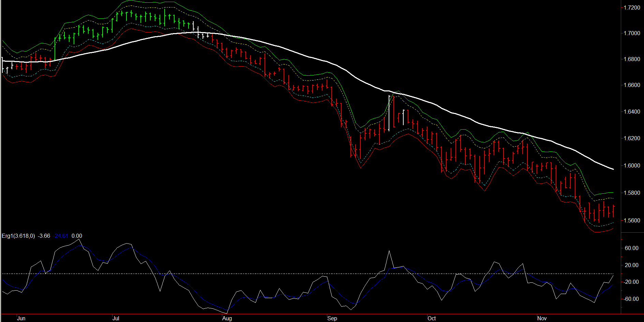The height and width of the screenshot is (322, 644).
Task: Click the Nov date marker
Action: click(x=542, y=318)
